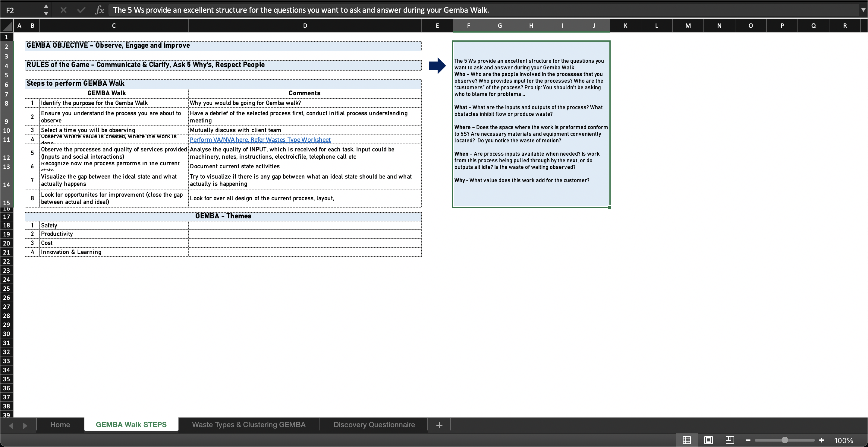Screen dimensions: 868x447
Task: Click Mutually discuss with client team cell
Action: click(305, 130)
